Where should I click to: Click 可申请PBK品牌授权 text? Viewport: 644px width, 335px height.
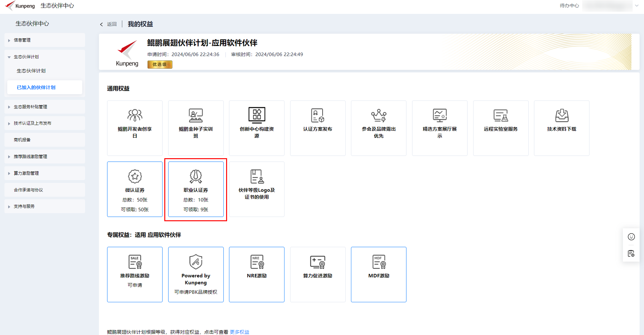[196, 292]
